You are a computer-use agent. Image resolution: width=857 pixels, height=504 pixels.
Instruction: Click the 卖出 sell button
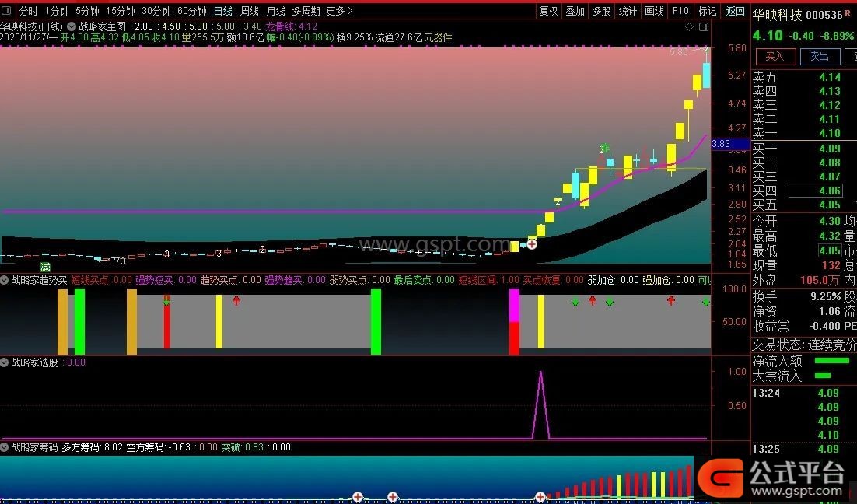click(x=820, y=56)
